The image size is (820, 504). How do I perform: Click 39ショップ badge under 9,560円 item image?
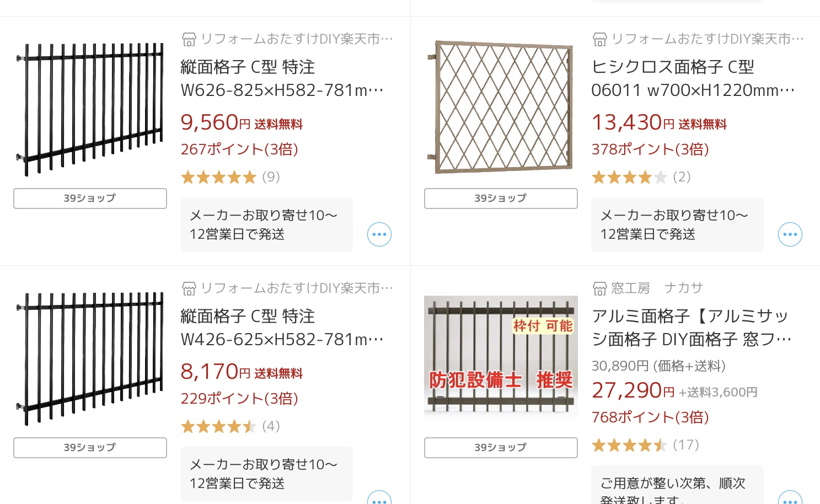tap(90, 199)
